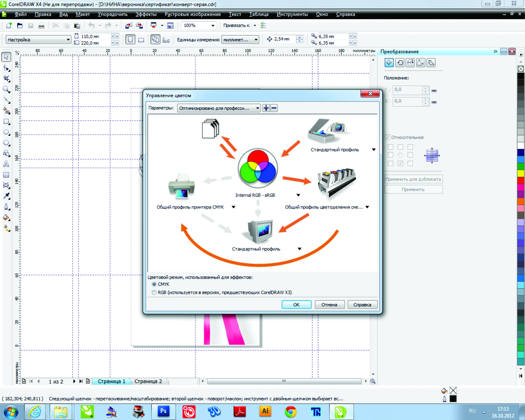Check the bottom-left anchor point box
The height and width of the screenshot is (420, 525).
click(x=390, y=163)
